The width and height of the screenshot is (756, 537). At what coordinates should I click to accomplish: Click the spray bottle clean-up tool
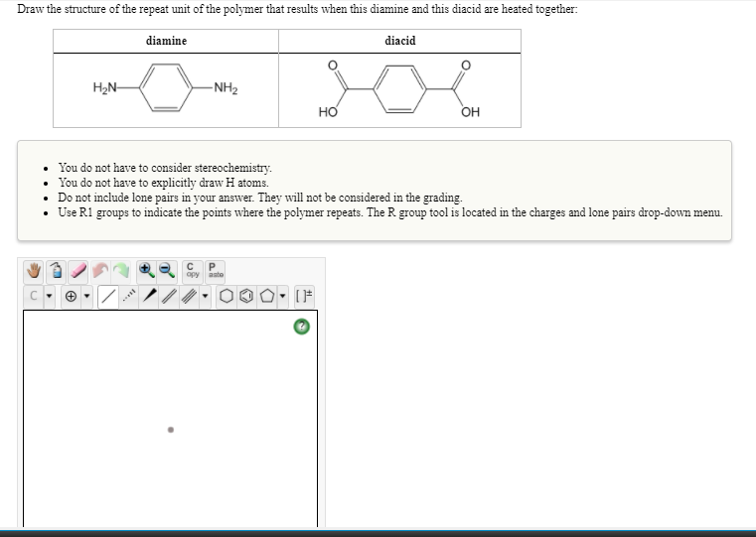[x=56, y=271]
